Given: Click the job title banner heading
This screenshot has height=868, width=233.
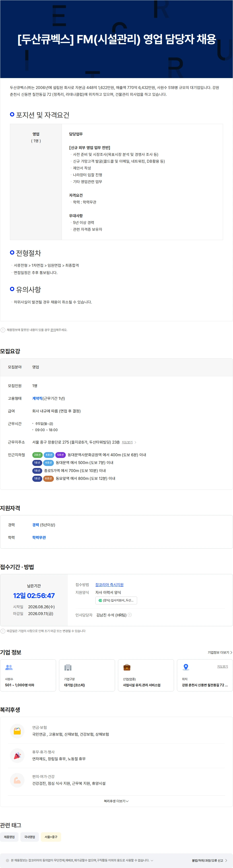Looking at the screenshot, I should click(x=117, y=39).
